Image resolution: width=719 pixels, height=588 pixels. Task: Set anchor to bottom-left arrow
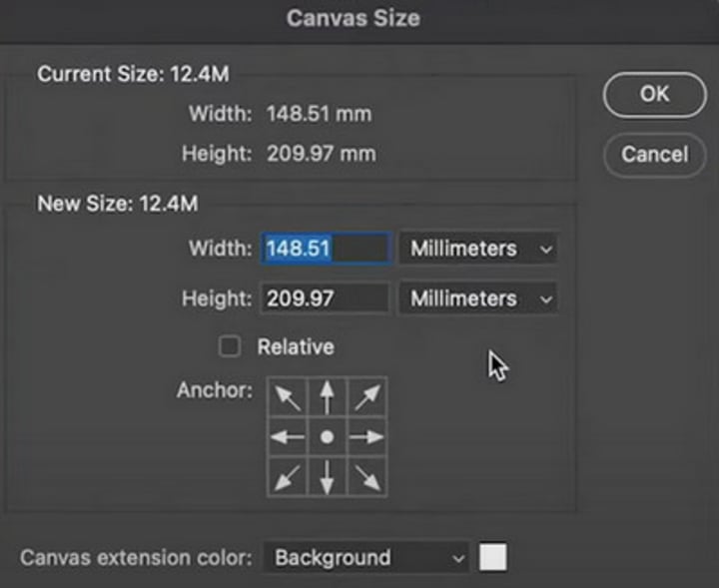[288, 476]
